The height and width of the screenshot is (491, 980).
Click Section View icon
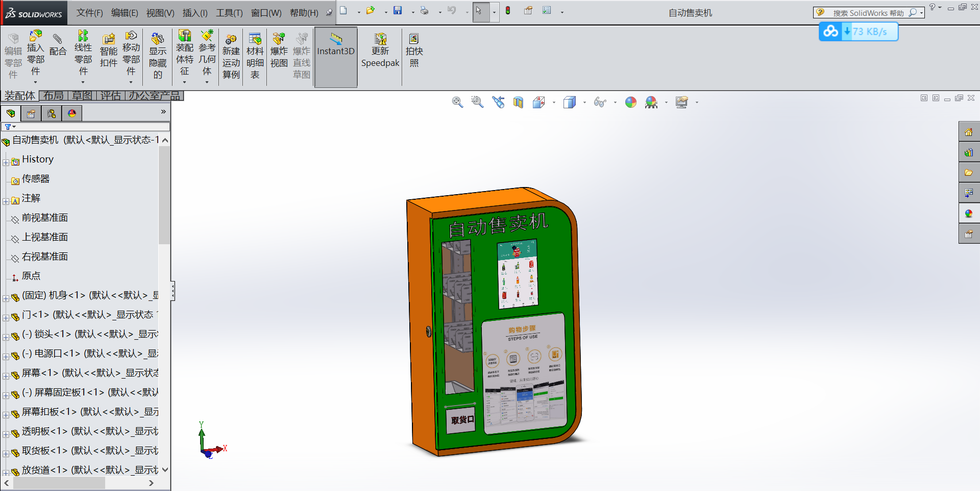click(x=518, y=102)
